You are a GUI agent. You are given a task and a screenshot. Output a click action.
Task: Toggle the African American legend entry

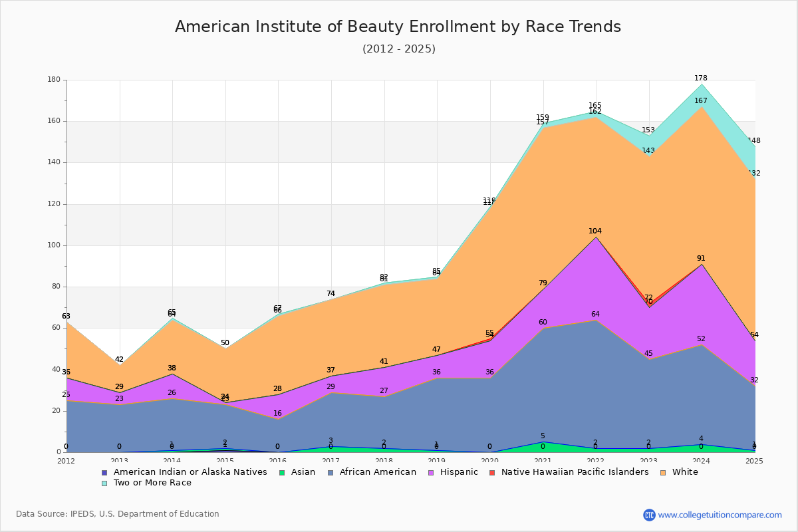click(x=372, y=472)
